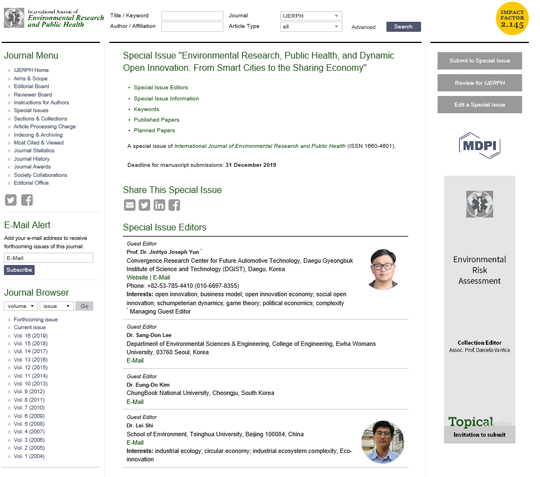540x477 pixels.
Task: Click Submit to Special Issue button
Action: (479, 61)
